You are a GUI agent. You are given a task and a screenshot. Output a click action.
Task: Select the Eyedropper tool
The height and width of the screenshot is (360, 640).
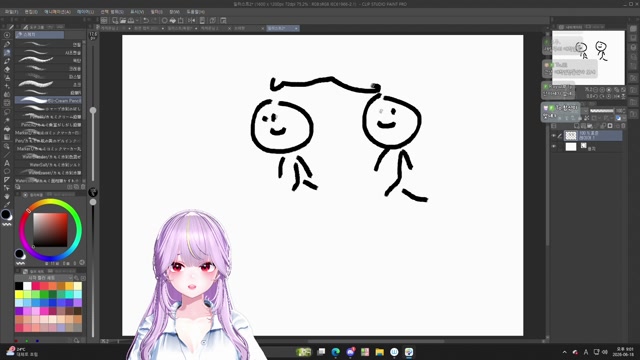pyautogui.click(x=7, y=204)
